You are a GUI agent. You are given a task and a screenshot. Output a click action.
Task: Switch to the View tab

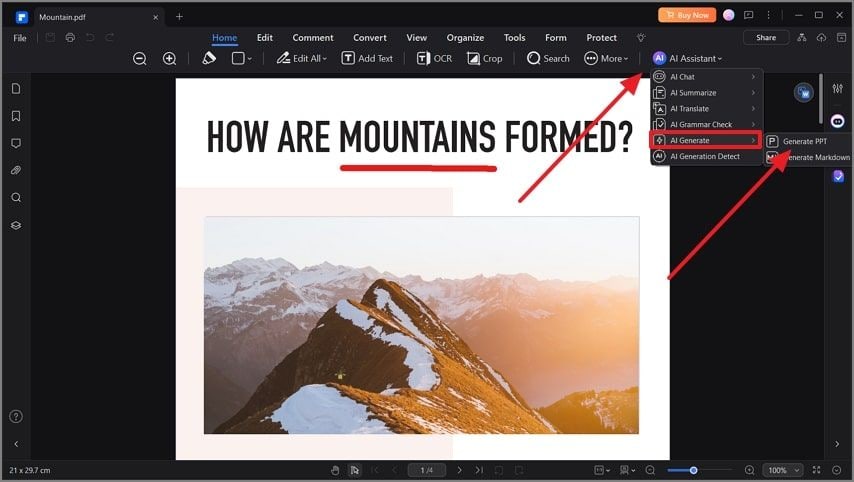coord(417,38)
